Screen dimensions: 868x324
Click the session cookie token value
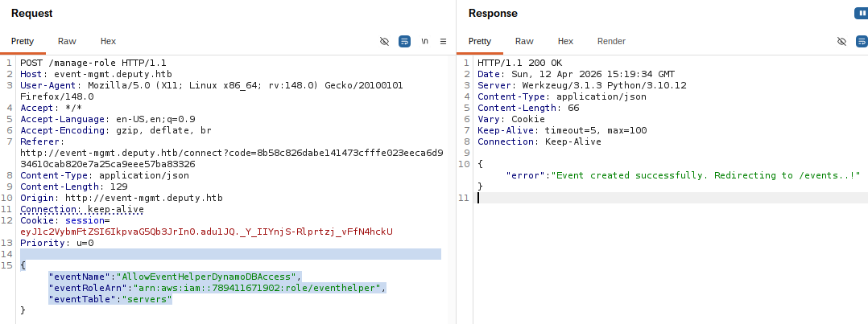tap(206, 231)
